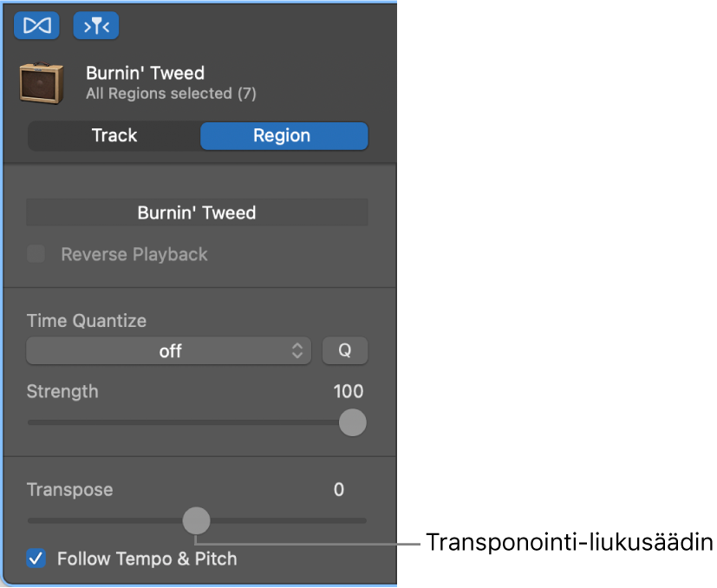Image resolution: width=717 pixels, height=588 pixels.
Task: Click the Burnin' Tweed track title in header
Action: pyautogui.click(x=145, y=73)
